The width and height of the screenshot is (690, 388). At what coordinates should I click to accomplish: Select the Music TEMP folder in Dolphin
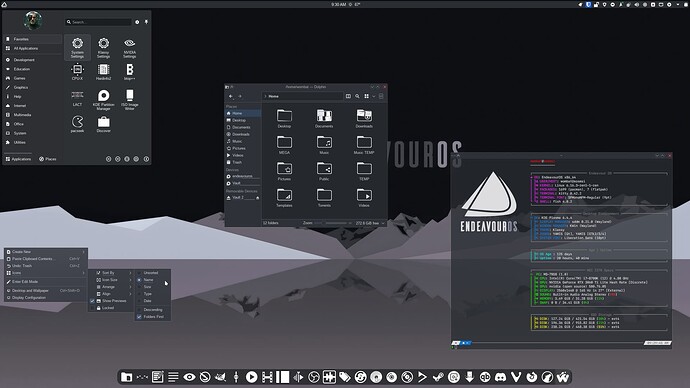(364, 145)
